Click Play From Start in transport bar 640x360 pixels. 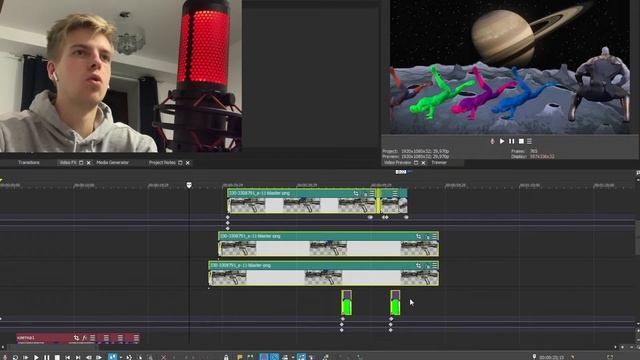point(25,357)
